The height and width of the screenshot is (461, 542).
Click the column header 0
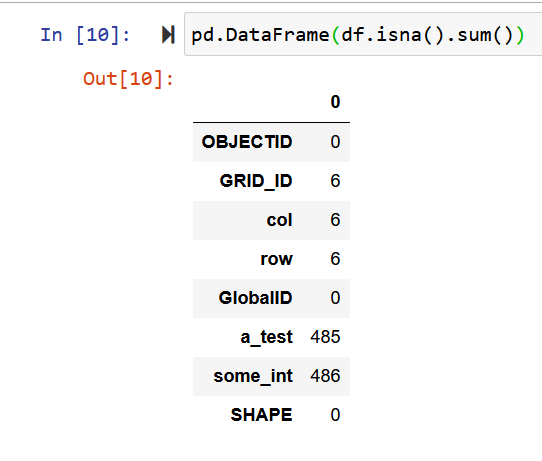click(335, 102)
